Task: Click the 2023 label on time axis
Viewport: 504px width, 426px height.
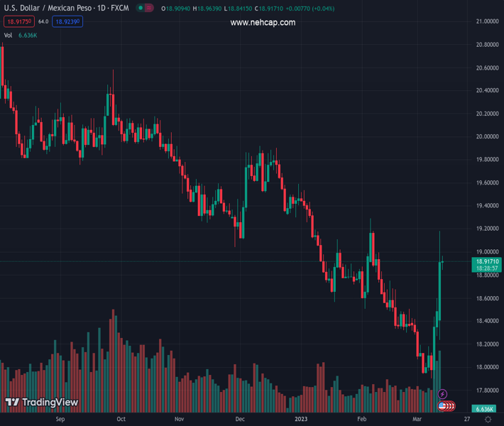Action: [301, 419]
